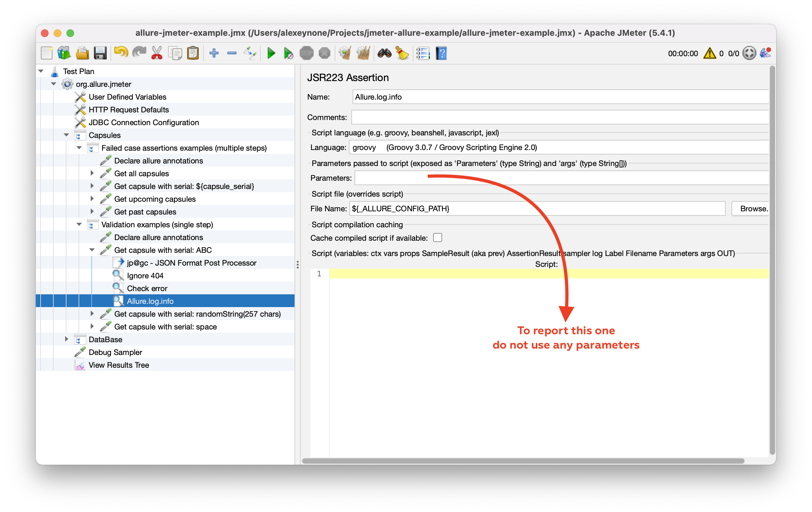The width and height of the screenshot is (812, 512).
Task: Click the Save test plan floppy icon
Action: pos(100,53)
